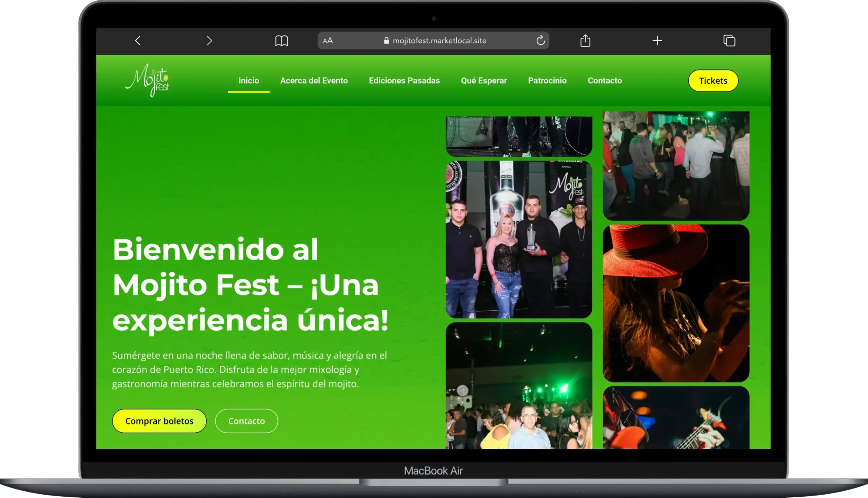Screen dimensions: 868x498
Task: Select the Inicio nav item
Action: coord(249,81)
